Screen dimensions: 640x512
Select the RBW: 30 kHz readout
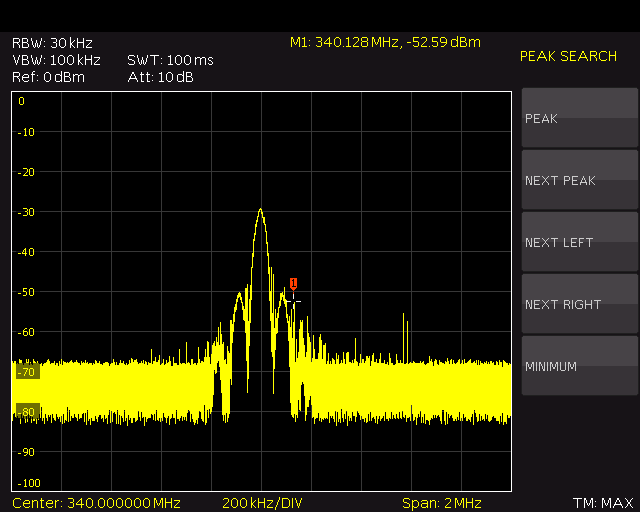52,43
